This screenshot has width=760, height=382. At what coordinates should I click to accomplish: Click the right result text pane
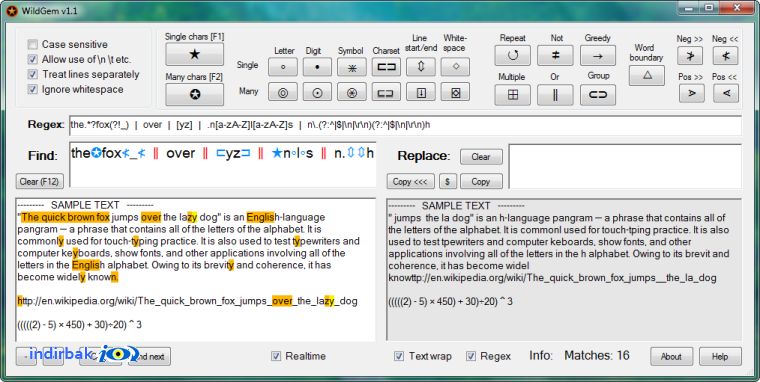(564, 269)
